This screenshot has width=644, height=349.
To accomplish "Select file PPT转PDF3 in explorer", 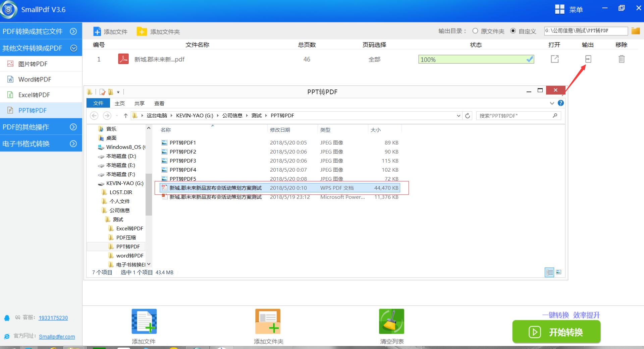I will pyautogui.click(x=183, y=161).
